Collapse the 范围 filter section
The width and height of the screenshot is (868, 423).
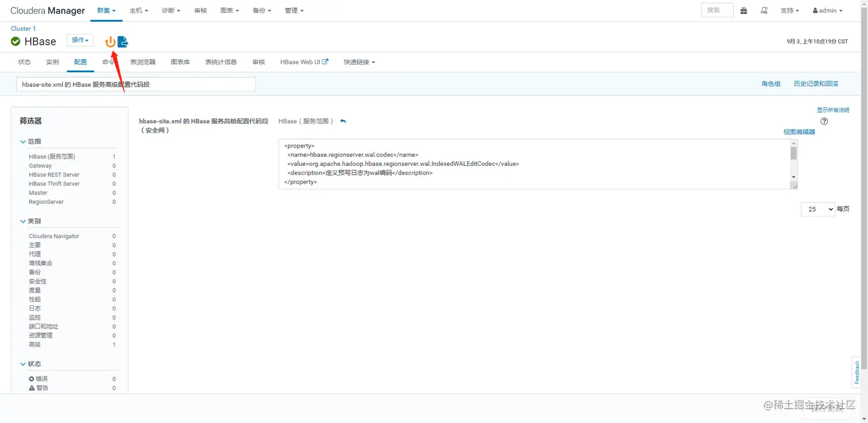[31, 141]
